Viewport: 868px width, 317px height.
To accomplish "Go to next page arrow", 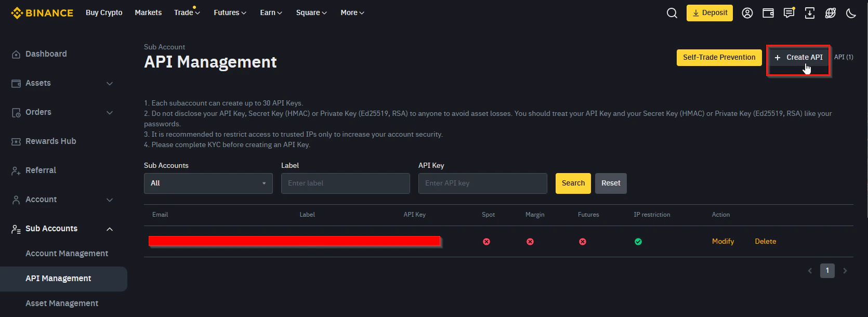I will pos(845,271).
